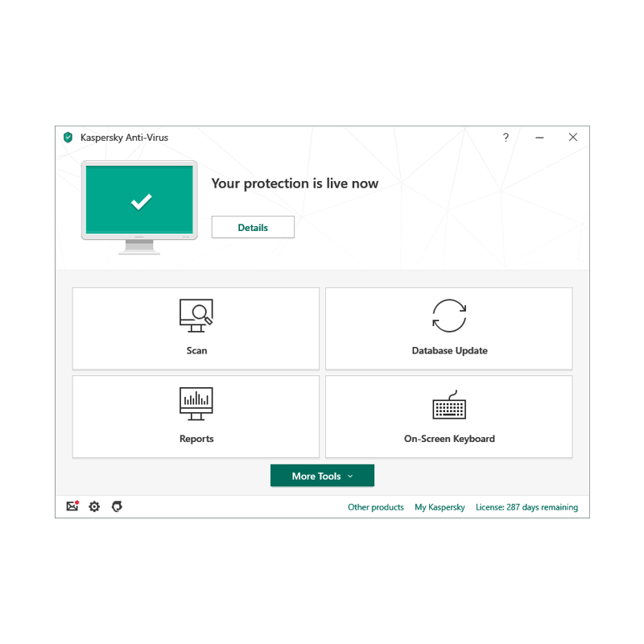Open the Scan monitor magnifier icon

click(196, 316)
